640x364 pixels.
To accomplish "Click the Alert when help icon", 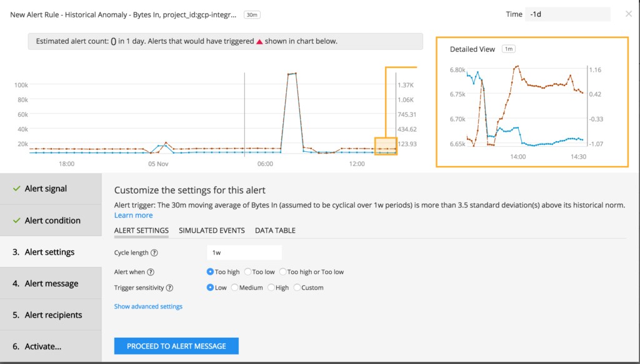I will 151,272.
